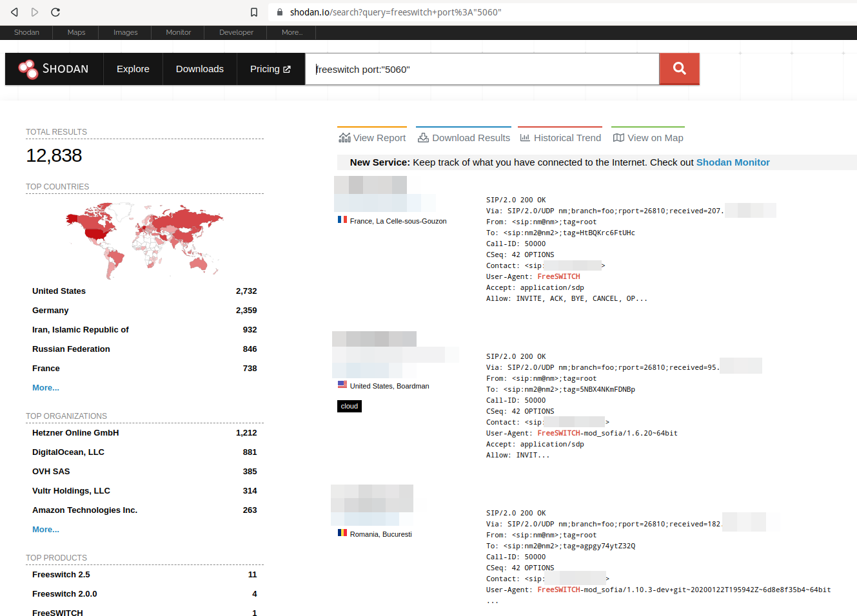
Task: Open the Shodan Monitor link
Action: (733, 162)
